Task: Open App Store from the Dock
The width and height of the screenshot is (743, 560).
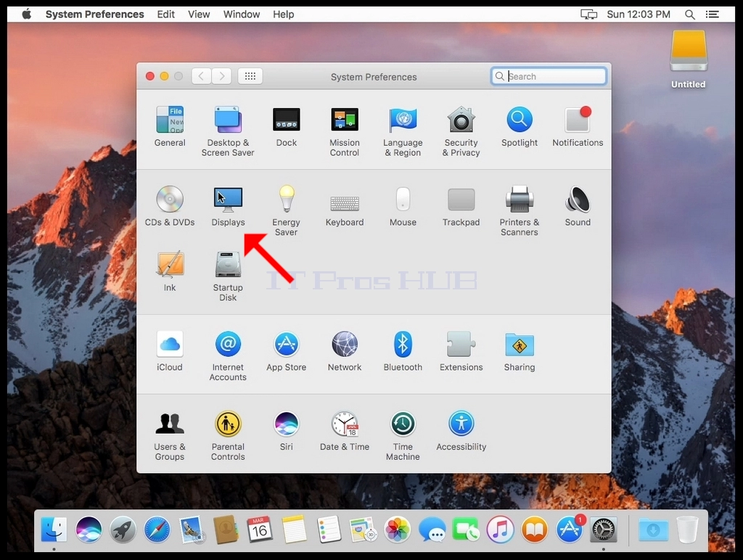Action: tap(569, 530)
